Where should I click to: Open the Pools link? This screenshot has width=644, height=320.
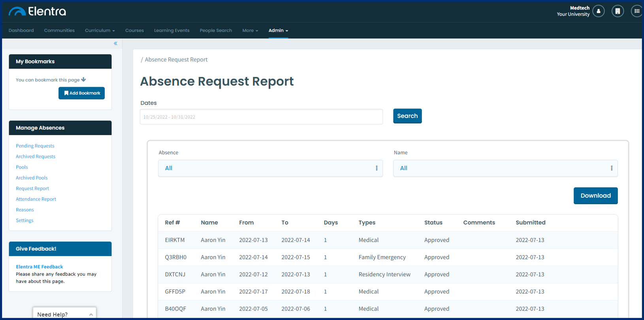(22, 167)
